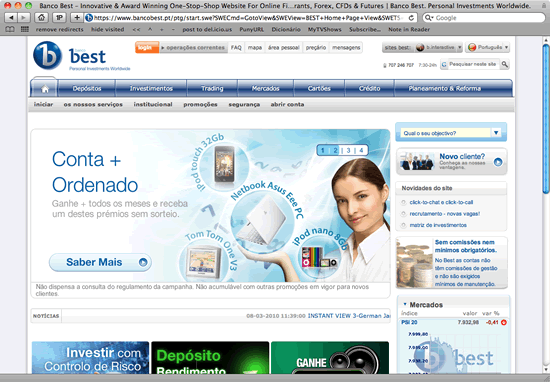Select segurança submenu item
550x382 pixels.
click(244, 105)
